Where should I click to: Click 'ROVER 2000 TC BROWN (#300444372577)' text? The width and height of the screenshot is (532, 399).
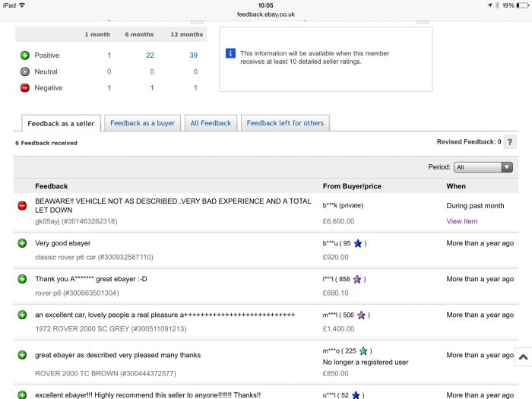106,374
